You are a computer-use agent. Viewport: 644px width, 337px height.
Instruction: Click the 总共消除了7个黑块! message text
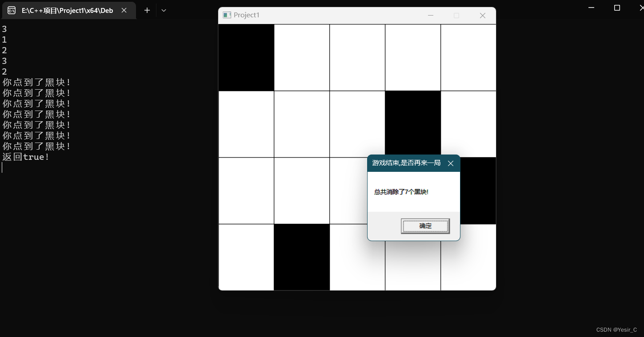401,192
